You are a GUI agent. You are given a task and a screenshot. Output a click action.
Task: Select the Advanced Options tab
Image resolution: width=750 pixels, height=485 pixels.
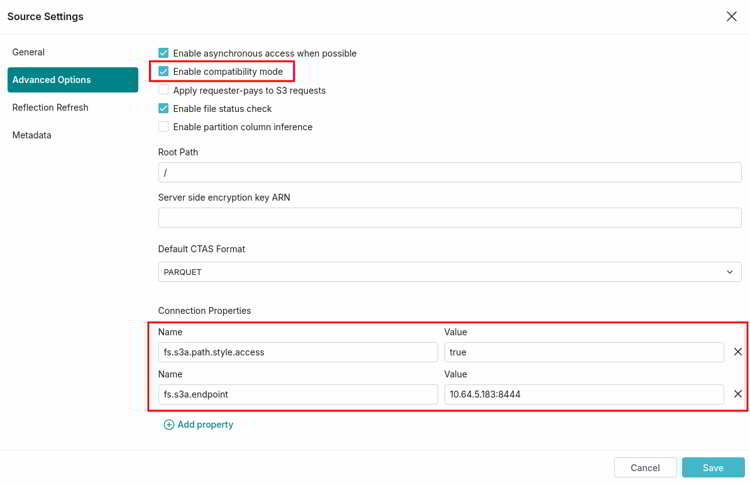73,80
